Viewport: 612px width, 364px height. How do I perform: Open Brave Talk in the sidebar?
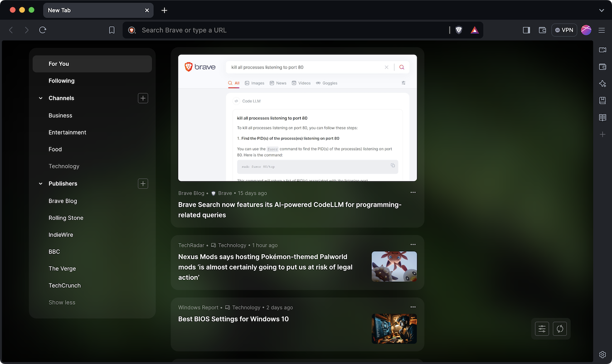pyautogui.click(x=602, y=50)
